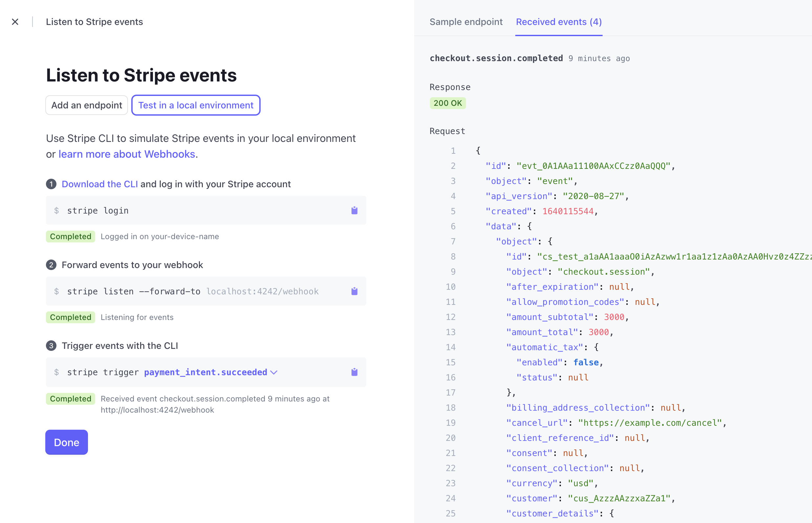Close the Listen to Stripe events panel
812x523 pixels.
pos(15,22)
